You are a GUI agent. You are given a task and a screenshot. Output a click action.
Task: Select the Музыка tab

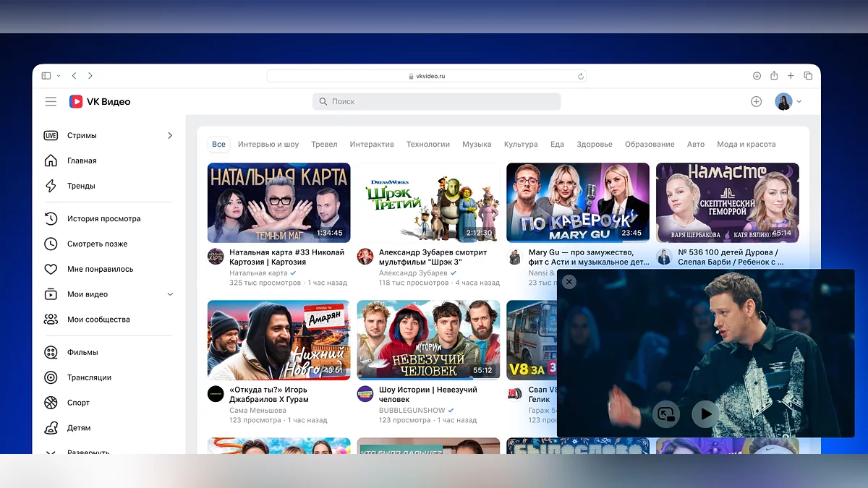(x=477, y=145)
